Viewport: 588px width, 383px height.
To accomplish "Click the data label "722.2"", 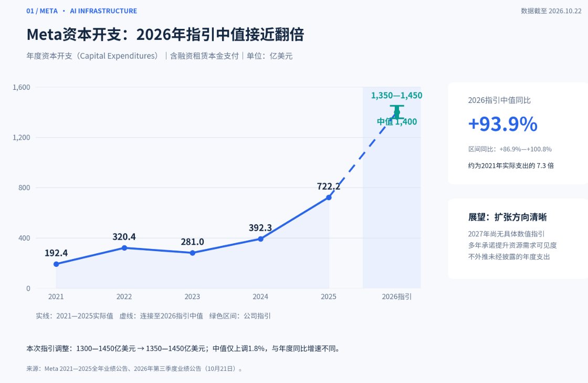I will pos(329,187).
